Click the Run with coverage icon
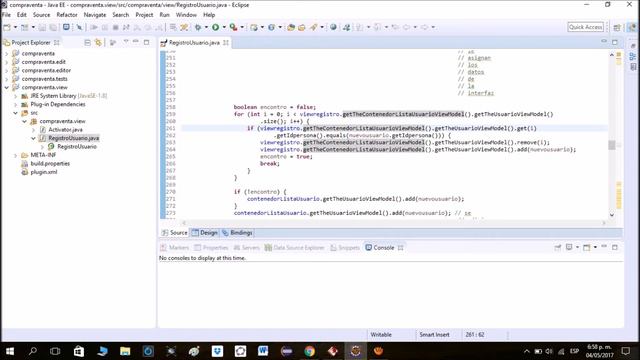Screen dimensions: 640x360 tap(233, 27)
